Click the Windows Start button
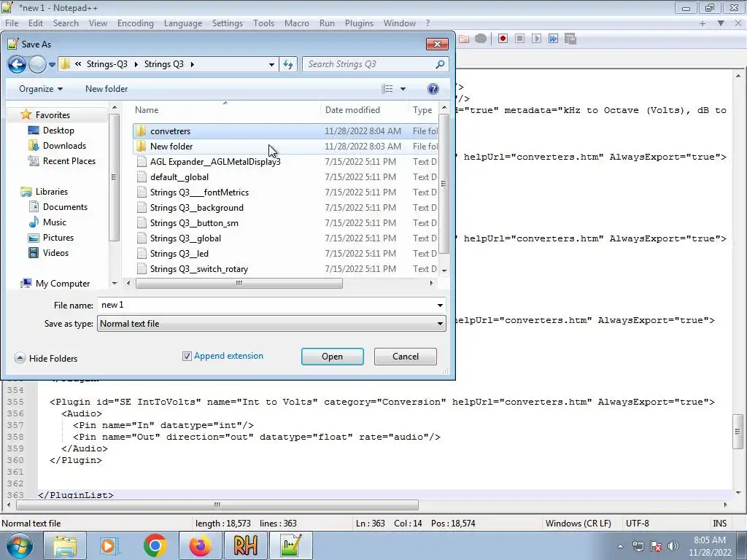 pyautogui.click(x=19, y=545)
